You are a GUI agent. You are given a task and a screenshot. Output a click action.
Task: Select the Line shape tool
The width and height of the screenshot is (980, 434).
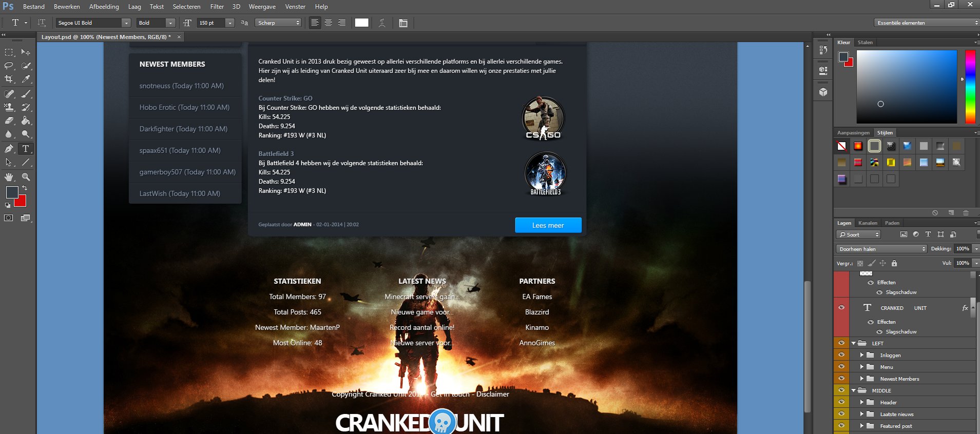point(26,162)
